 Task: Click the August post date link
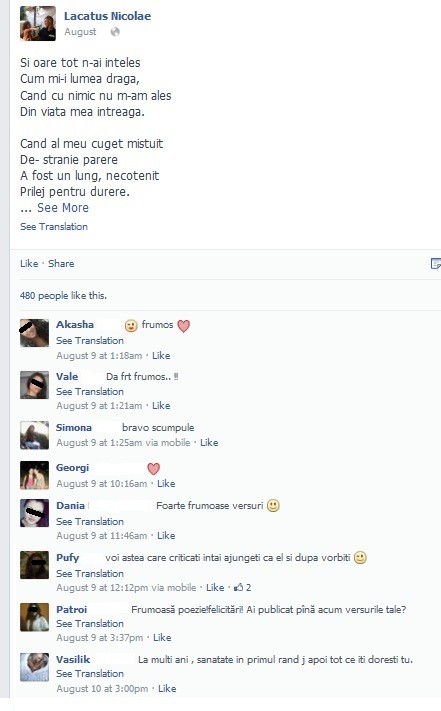click(x=80, y=32)
